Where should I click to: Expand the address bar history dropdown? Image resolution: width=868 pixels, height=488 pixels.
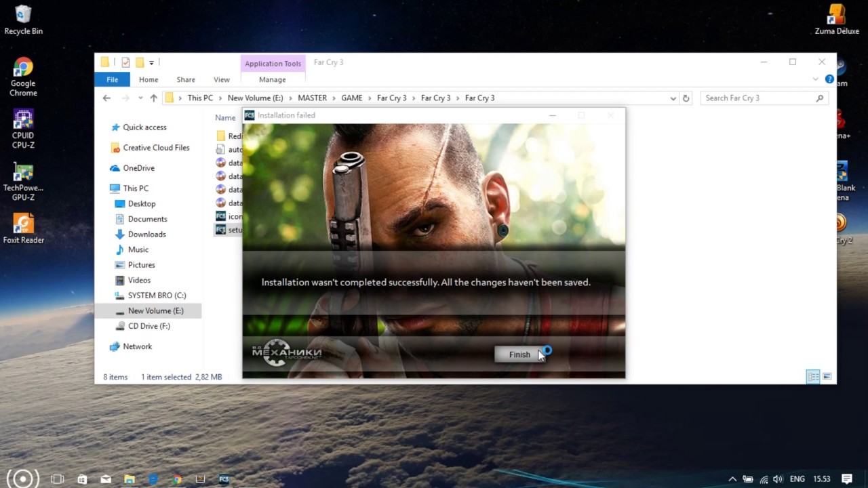(x=673, y=98)
